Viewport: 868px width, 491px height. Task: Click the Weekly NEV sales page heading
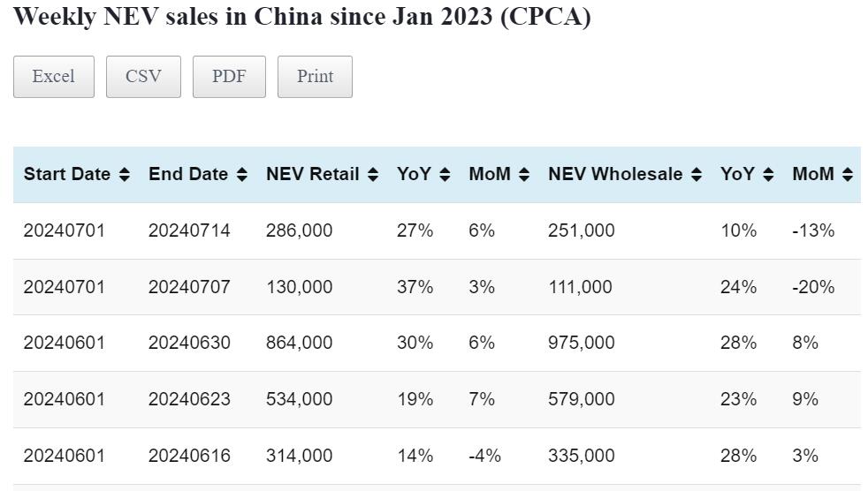pos(301,17)
